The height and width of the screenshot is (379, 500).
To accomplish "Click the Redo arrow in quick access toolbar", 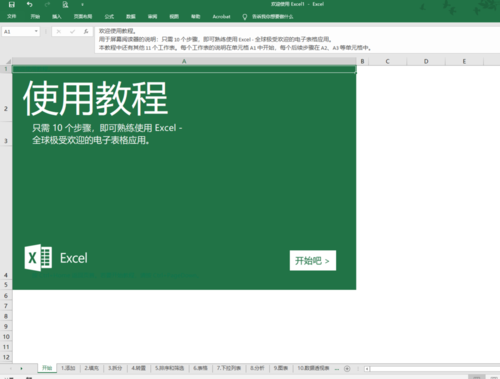I will pos(47,4).
